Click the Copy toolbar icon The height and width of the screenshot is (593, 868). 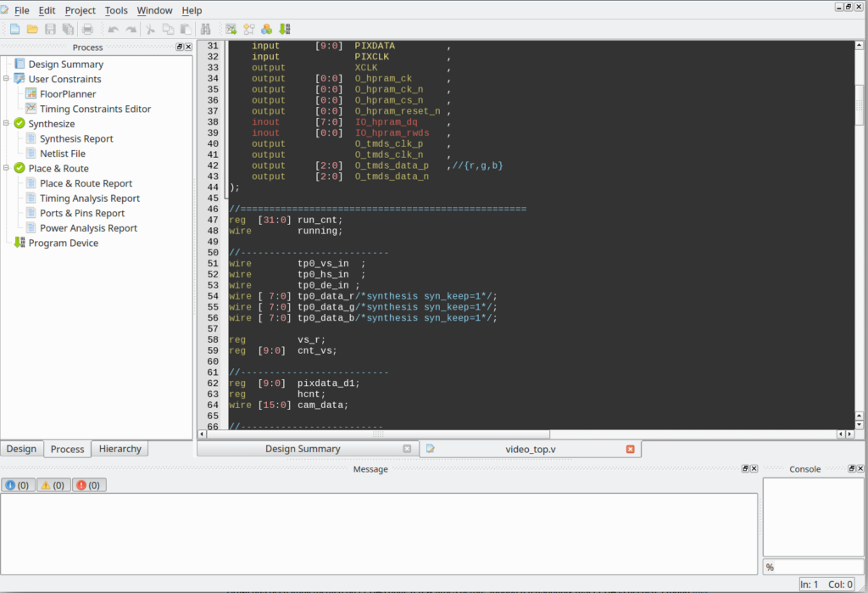pyautogui.click(x=168, y=30)
